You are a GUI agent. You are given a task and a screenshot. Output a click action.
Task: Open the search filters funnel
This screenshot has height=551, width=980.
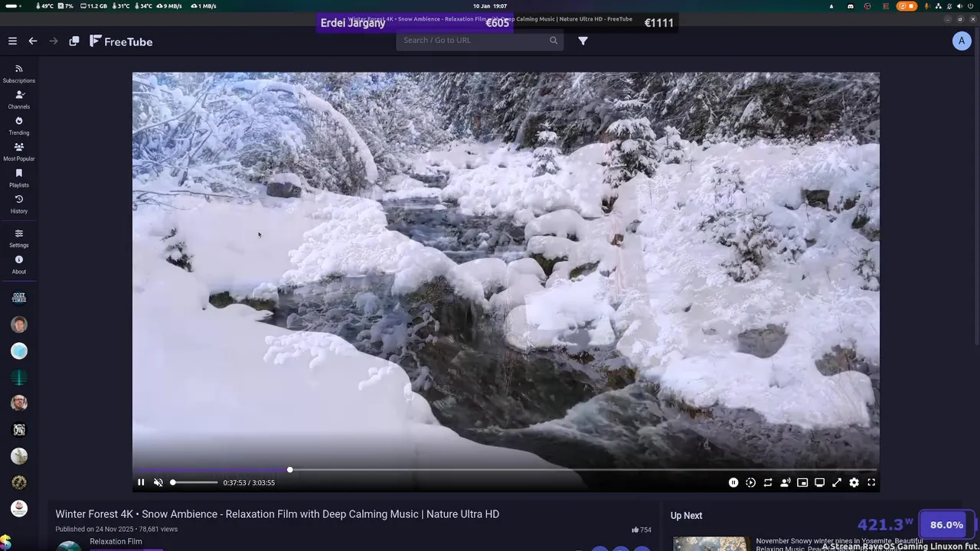point(583,41)
